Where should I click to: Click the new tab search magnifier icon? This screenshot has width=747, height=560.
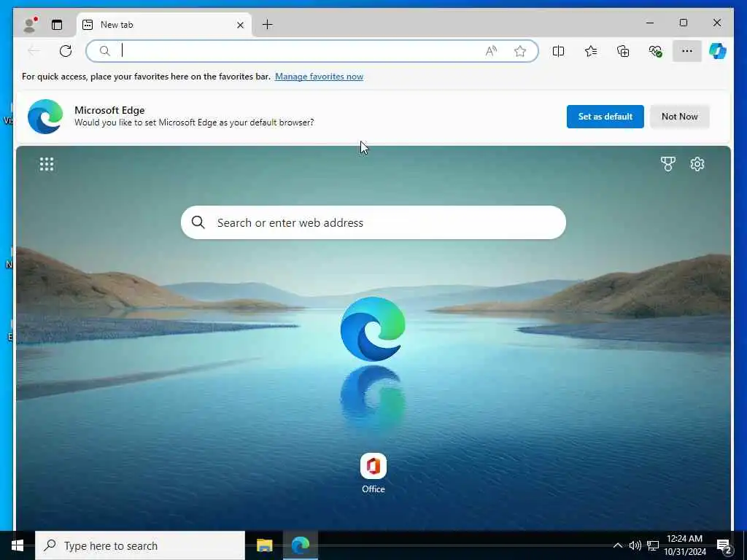(x=198, y=222)
